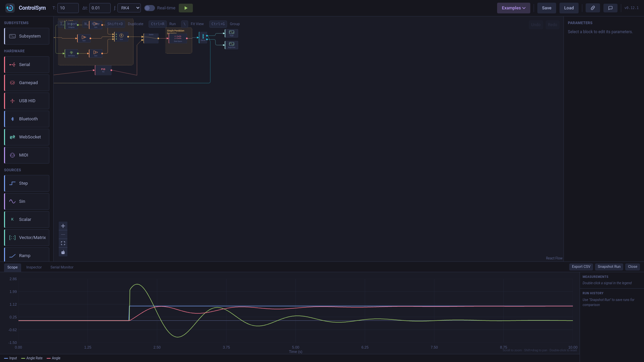
Task: Select the Ramp source block
Action: (27, 255)
